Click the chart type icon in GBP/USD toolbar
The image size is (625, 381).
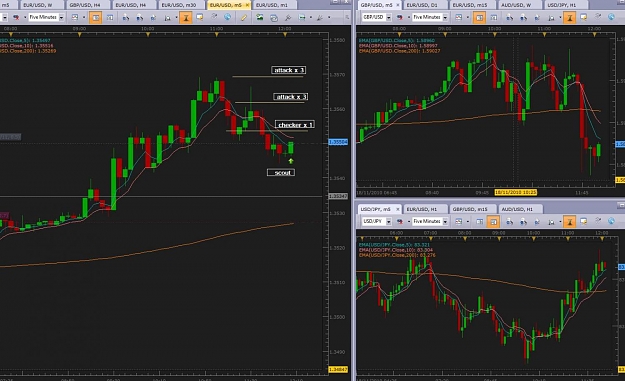tap(459, 17)
